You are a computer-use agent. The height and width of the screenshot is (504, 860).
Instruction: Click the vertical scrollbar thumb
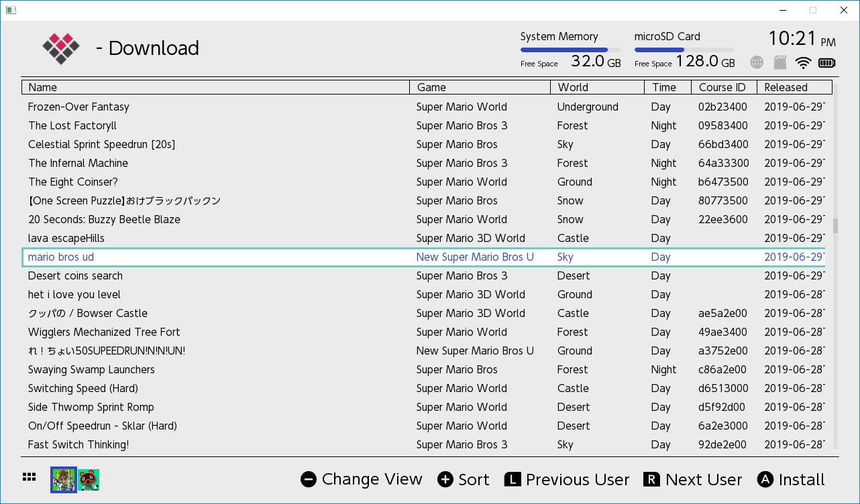coord(835,226)
